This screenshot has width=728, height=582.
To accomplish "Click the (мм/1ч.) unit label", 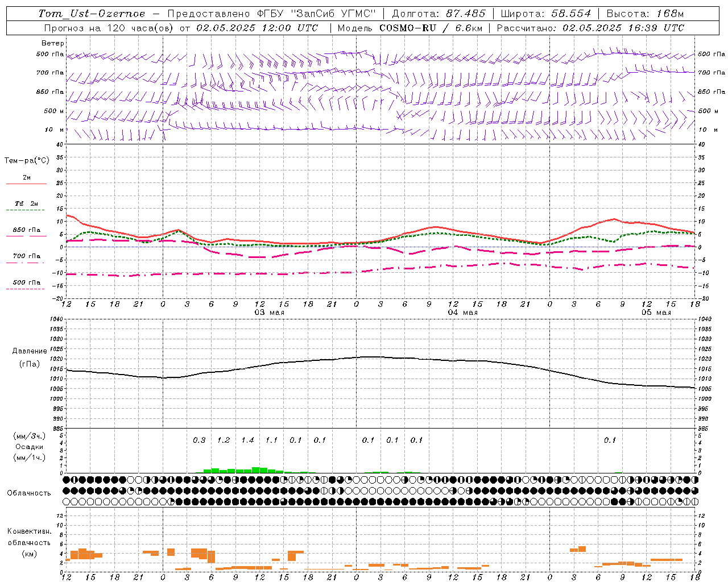I will (29, 458).
